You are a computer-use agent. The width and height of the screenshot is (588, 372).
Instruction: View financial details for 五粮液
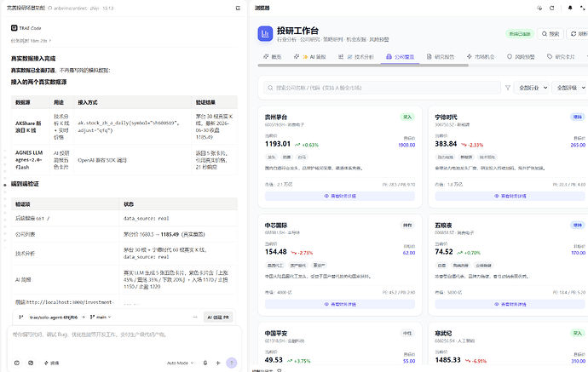point(510,304)
